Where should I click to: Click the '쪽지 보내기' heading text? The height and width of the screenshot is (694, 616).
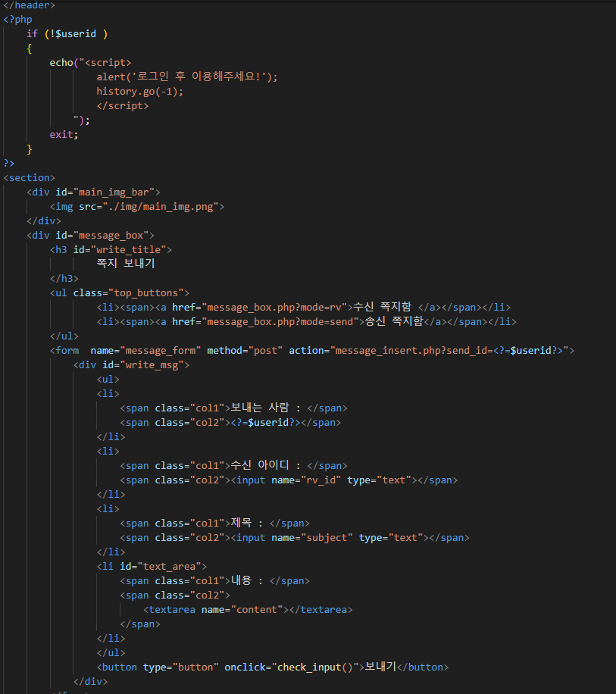(x=126, y=264)
